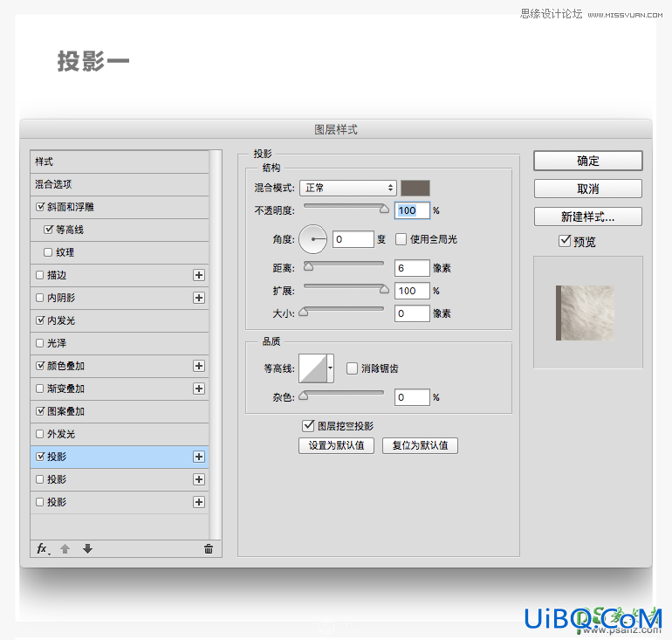Open the fx add-style menu icon
Image resolution: width=672 pixels, height=640 pixels.
pos(43,548)
